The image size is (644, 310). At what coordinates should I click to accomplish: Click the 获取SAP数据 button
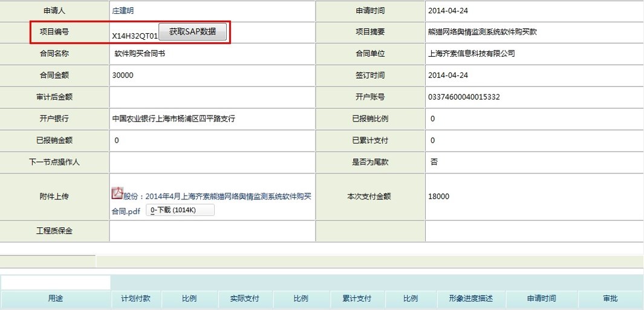(192, 32)
